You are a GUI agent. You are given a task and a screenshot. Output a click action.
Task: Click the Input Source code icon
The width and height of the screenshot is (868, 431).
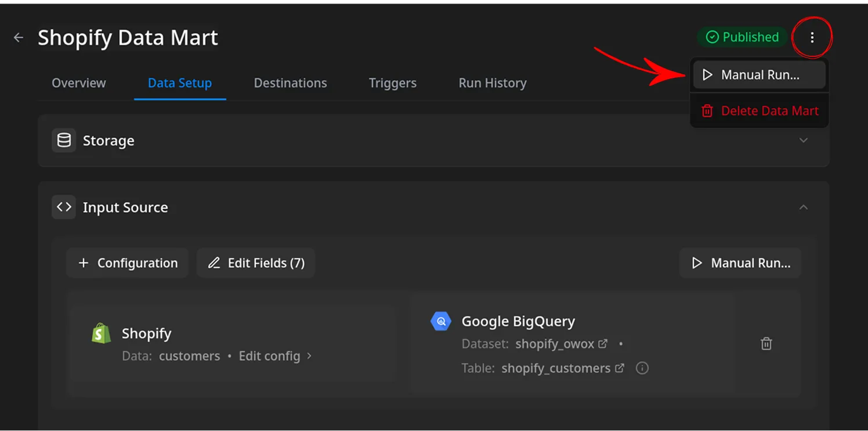coord(64,207)
